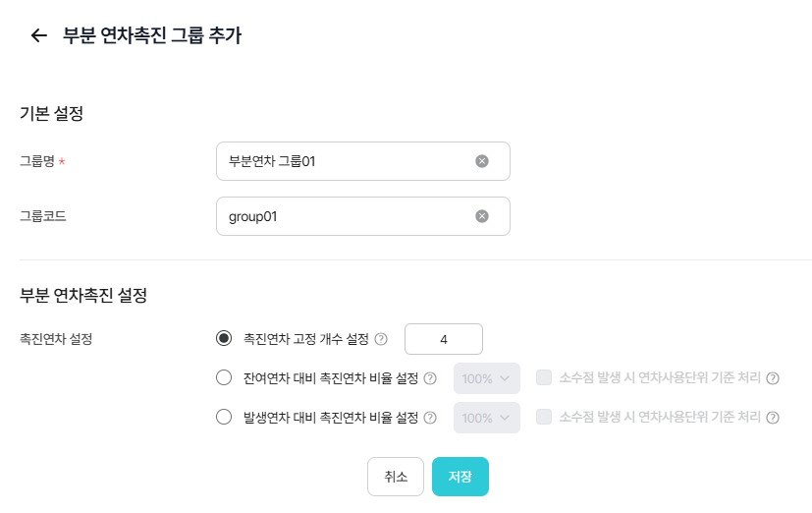Select 잔여연차 대비 촉진연차 비율 설정 option
Screen dimensions: 812x513
pos(224,378)
